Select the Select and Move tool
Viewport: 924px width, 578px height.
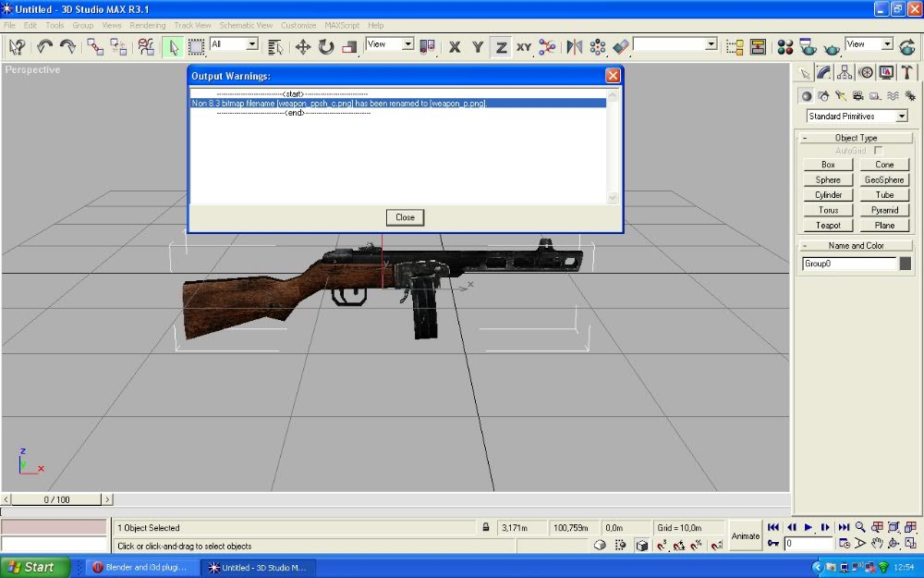[x=303, y=46]
